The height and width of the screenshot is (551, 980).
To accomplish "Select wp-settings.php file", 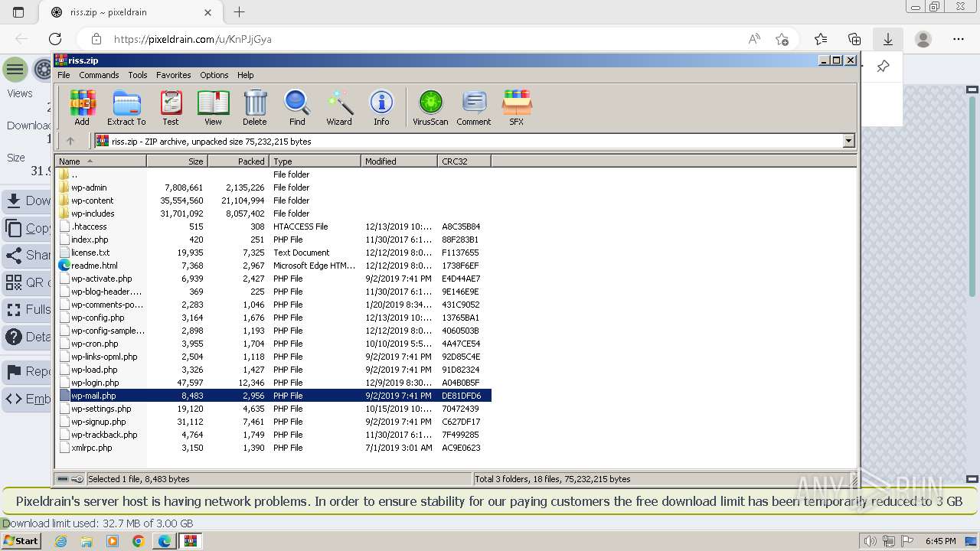I will 101,409.
